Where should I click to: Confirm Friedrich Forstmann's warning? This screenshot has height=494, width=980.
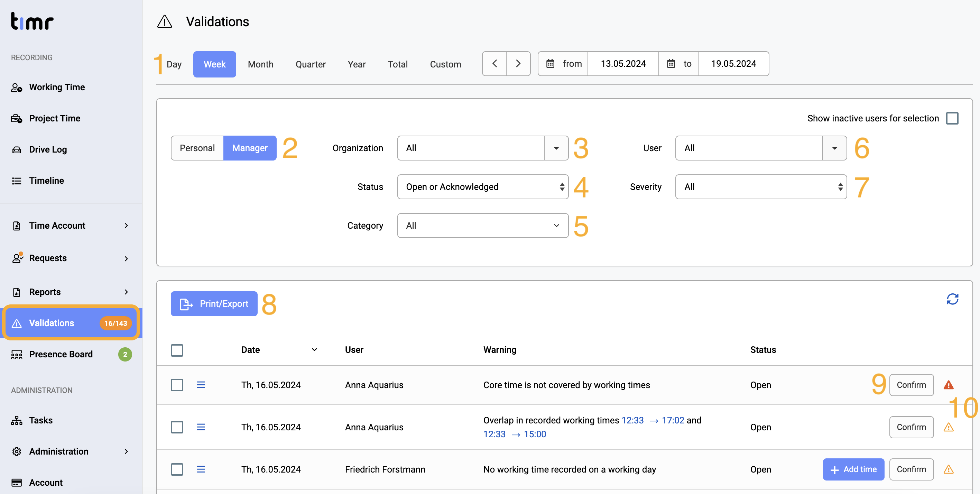pyautogui.click(x=911, y=469)
